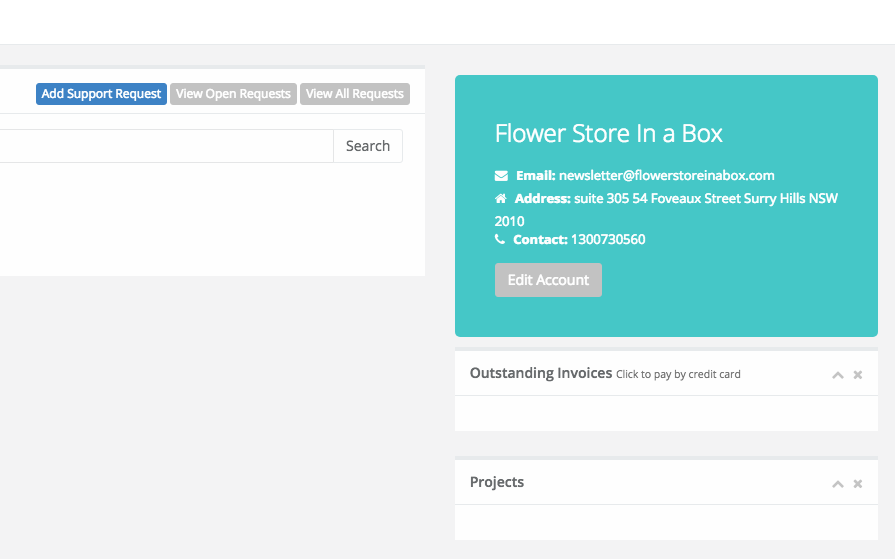Click the "Click to pay by credit card" text
Image resolution: width=895 pixels, height=559 pixels.
point(678,375)
